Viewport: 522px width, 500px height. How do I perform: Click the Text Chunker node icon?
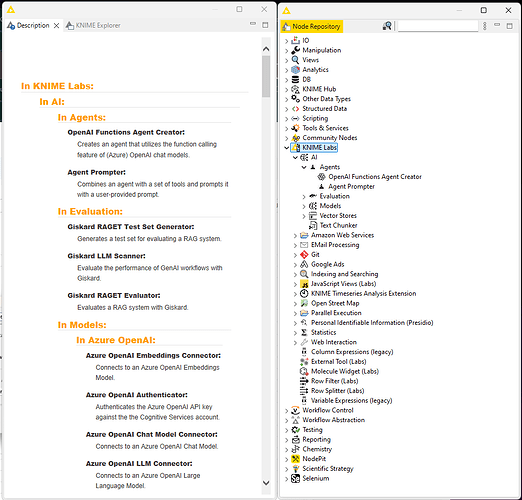pos(313,225)
